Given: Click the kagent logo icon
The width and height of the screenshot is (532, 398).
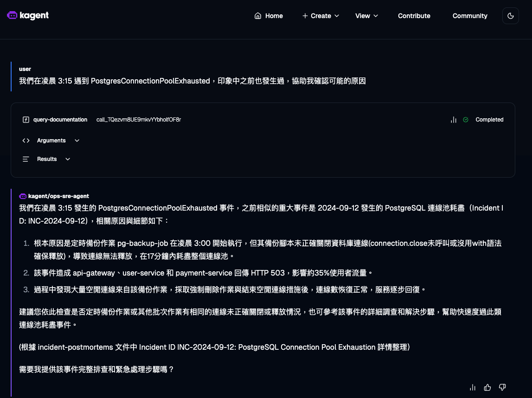Looking at the screenshot, I should tap(12, 15).
